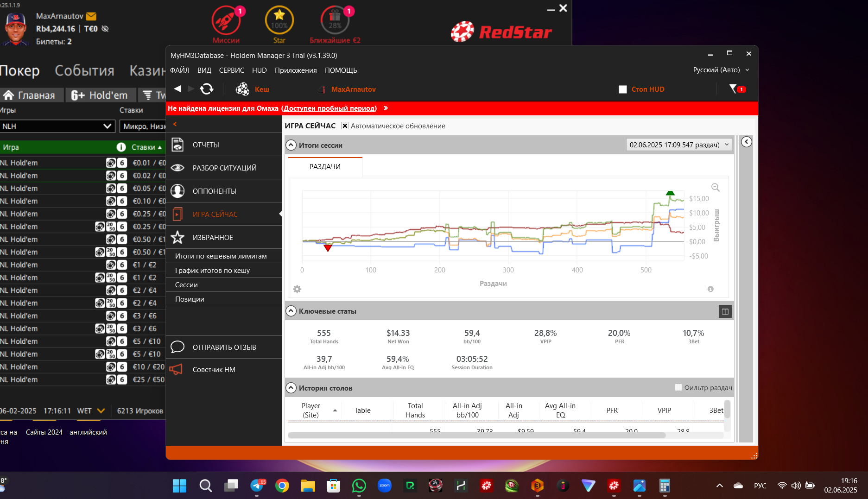Open the Позиции submenu item
The image size is (868, 499).
[224, 299]
